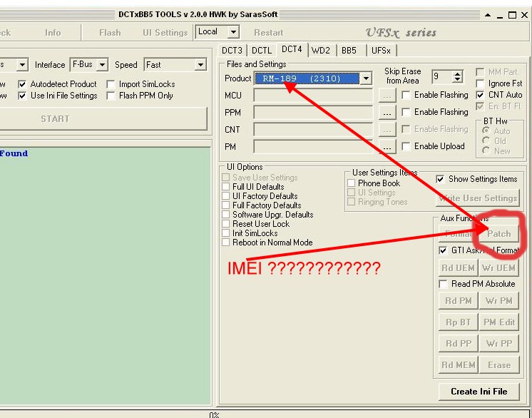Expand the Local dropdown
The image size is (532, 418).
click(x=233, y=33)
